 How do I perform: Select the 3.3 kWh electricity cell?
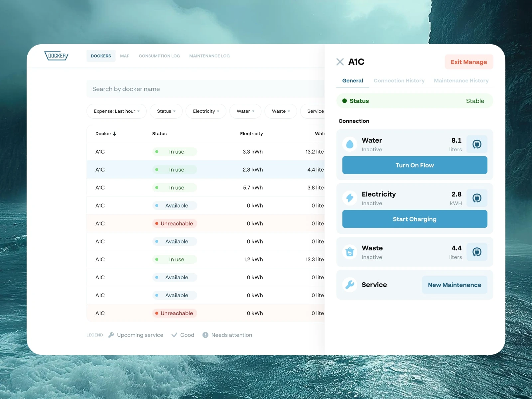(x=253, y=152)
